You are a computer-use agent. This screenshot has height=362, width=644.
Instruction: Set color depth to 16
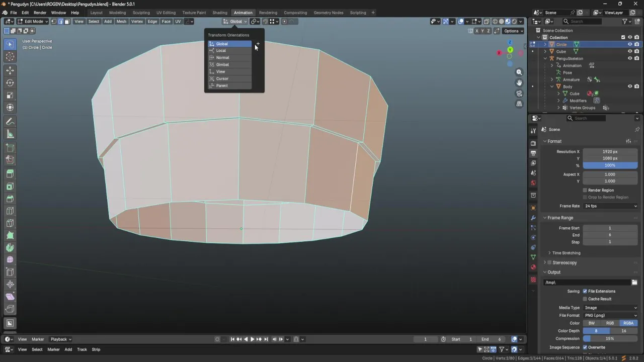(x=624, y=331)
